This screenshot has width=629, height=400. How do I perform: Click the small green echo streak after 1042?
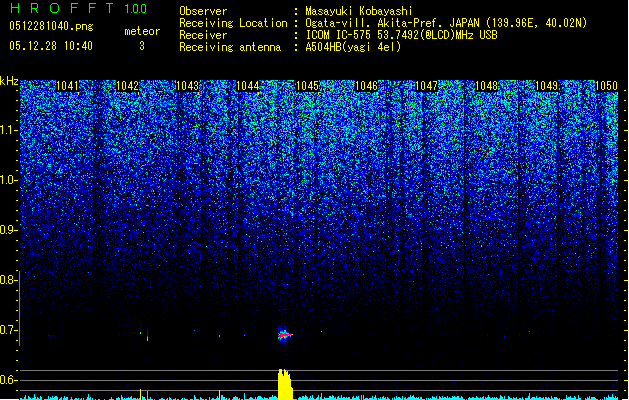[x=148, y=335]
